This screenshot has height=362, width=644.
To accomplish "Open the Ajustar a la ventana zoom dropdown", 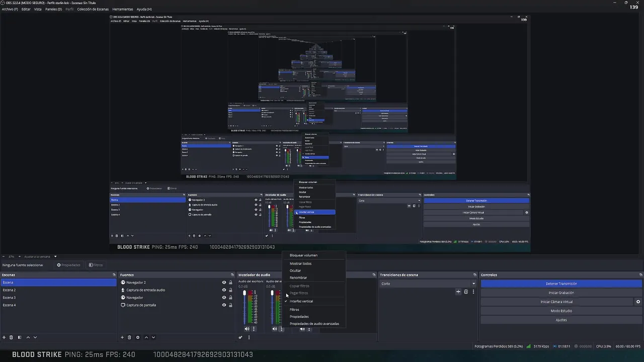I will tap(40, 256).
